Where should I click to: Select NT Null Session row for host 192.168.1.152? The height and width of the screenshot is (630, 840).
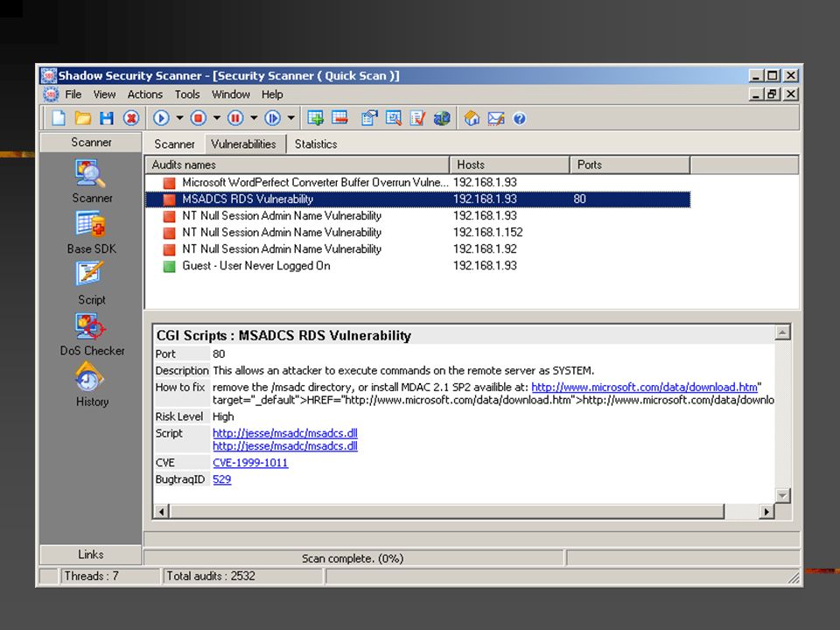click(418, 233)
